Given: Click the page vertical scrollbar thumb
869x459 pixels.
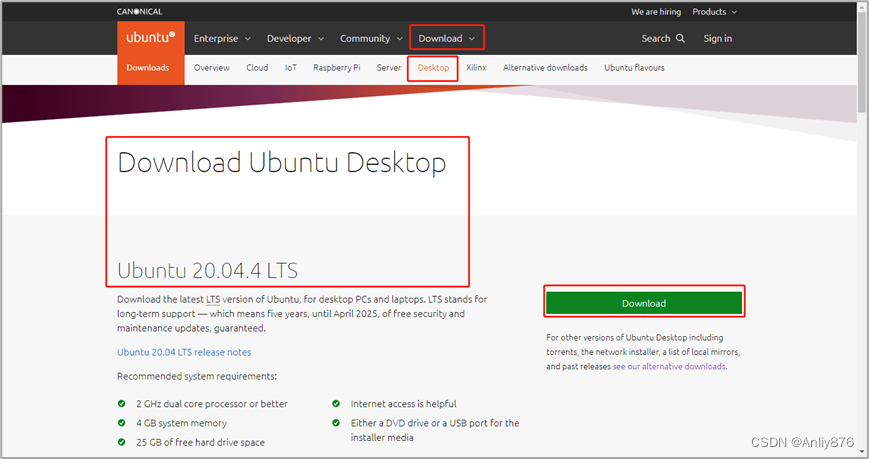Looking at the screenshot, I should (862, 61).
